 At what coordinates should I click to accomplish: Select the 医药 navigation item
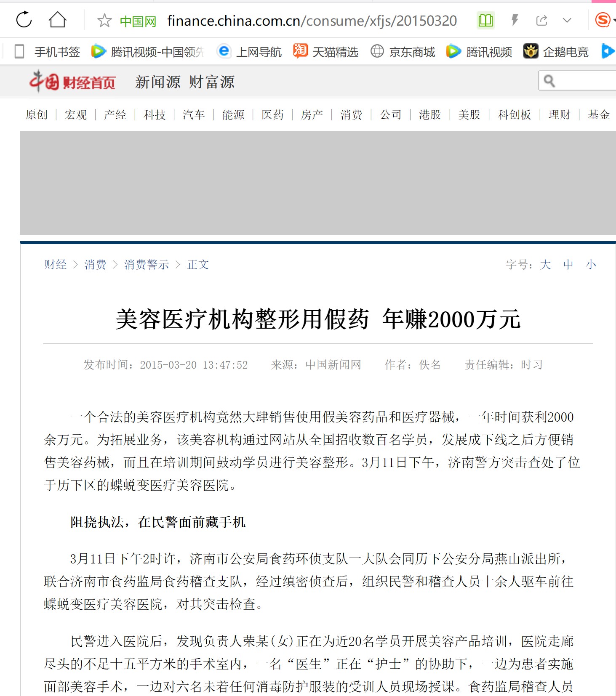coord(272,114)
